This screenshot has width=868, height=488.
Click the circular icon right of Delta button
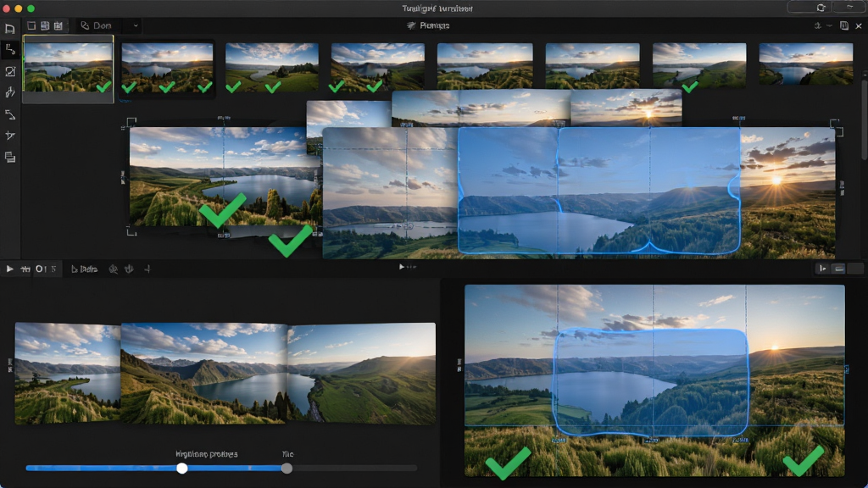pyautogui.click(x=113, y=269)
